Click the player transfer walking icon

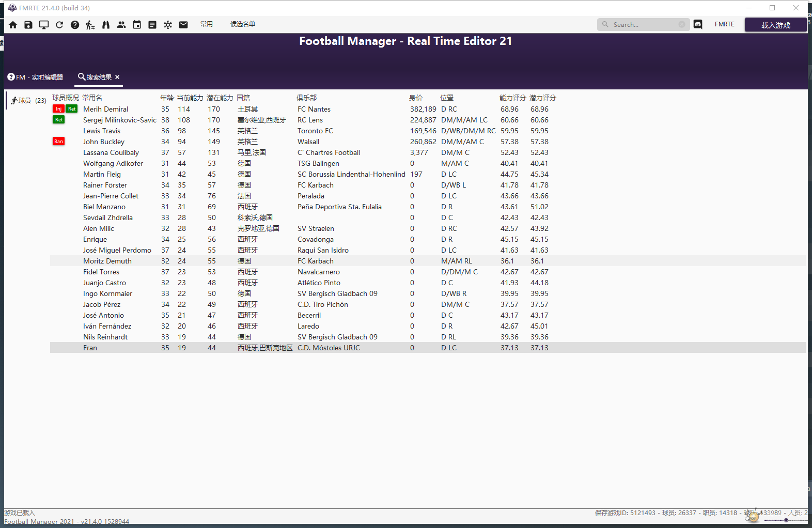pyautogui.click(x=90, y=25)
